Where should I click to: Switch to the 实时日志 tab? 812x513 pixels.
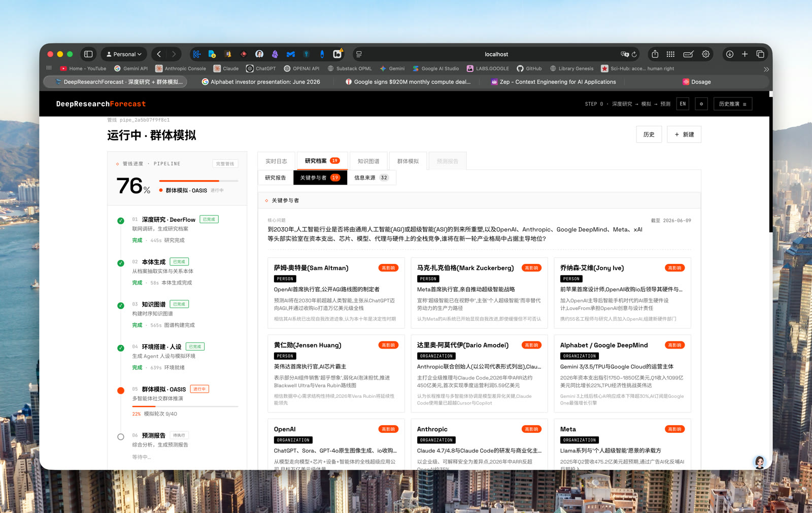coord(276,161)
